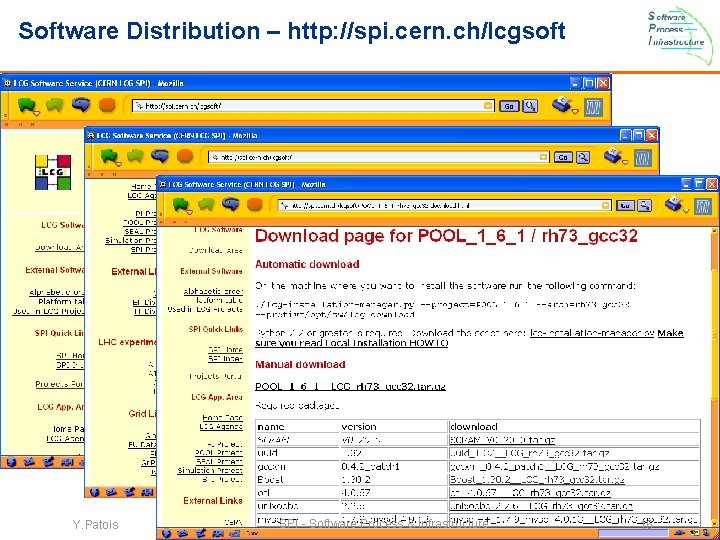Reload the front download-page window
The image size is (720, 540).
(x=230, y=204)
